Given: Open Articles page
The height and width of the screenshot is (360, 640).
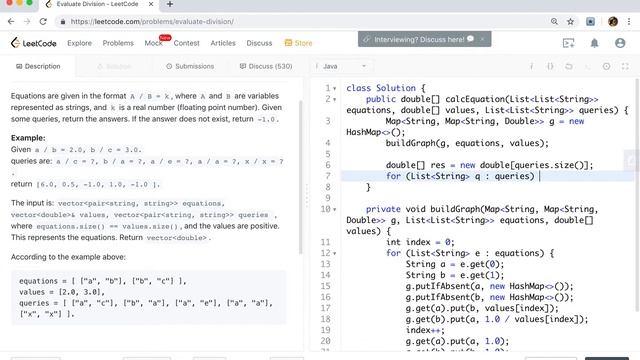Looking at the screenshot, I should point(223,43).
